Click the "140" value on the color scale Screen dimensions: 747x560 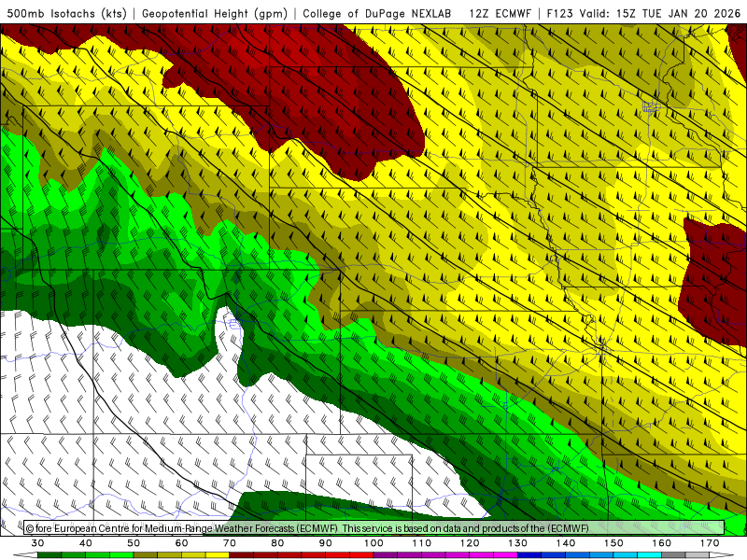[566, 543]
